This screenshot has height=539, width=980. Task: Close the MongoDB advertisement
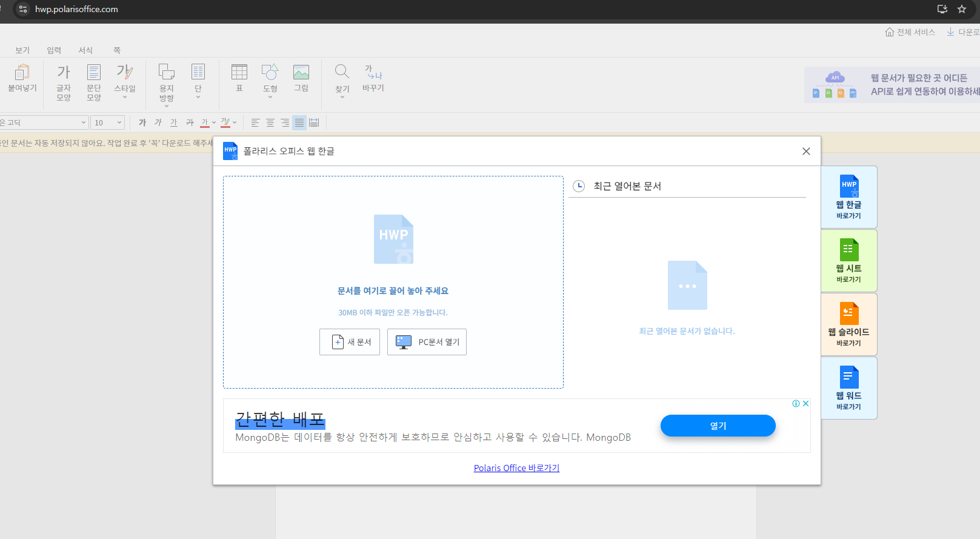point(806,403)
